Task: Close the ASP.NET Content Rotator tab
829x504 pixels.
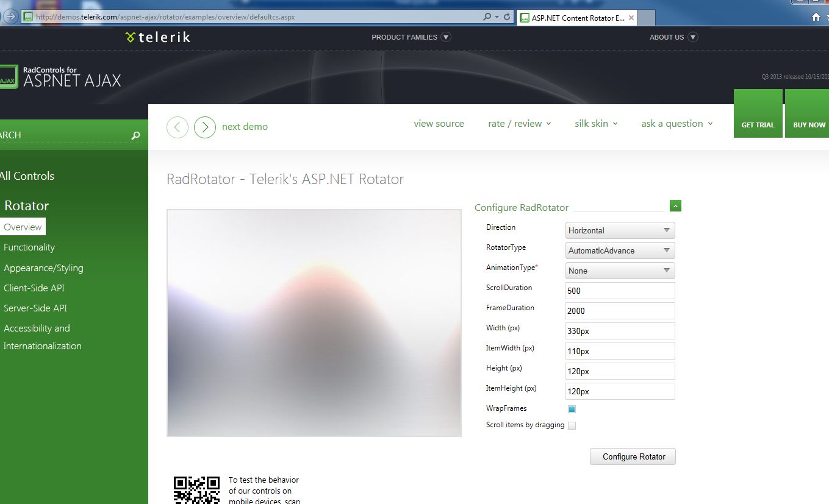Action: pos(631,18)
